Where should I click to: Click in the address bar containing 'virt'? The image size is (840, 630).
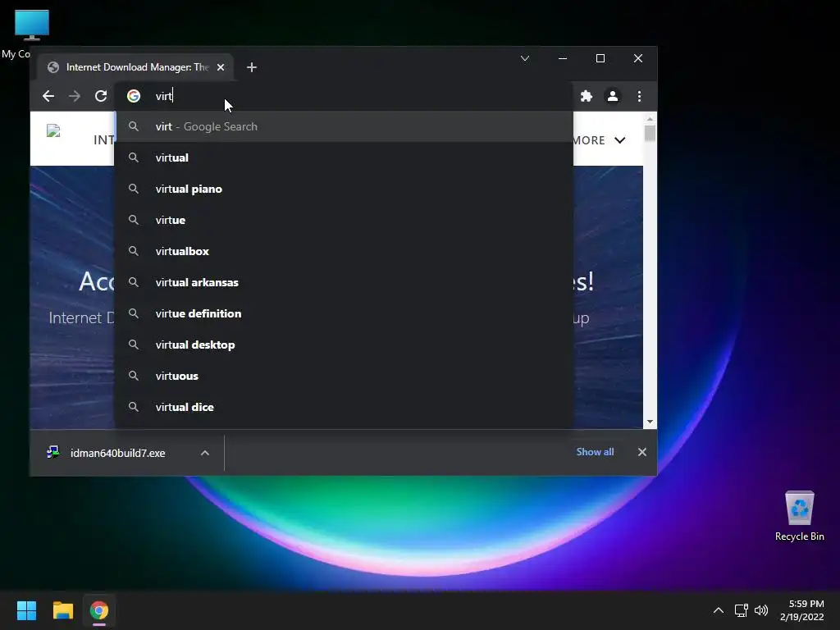[x=343, y=96]
